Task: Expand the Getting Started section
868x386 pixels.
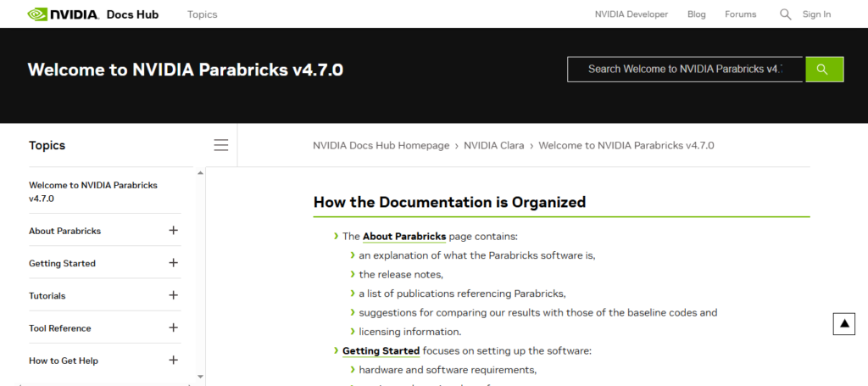Action: (x=173, y=262)
